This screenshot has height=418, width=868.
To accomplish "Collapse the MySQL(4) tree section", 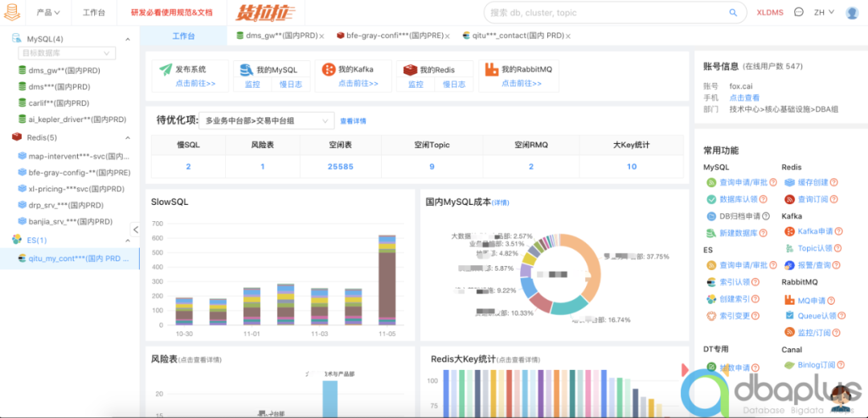I will [127, 39].
